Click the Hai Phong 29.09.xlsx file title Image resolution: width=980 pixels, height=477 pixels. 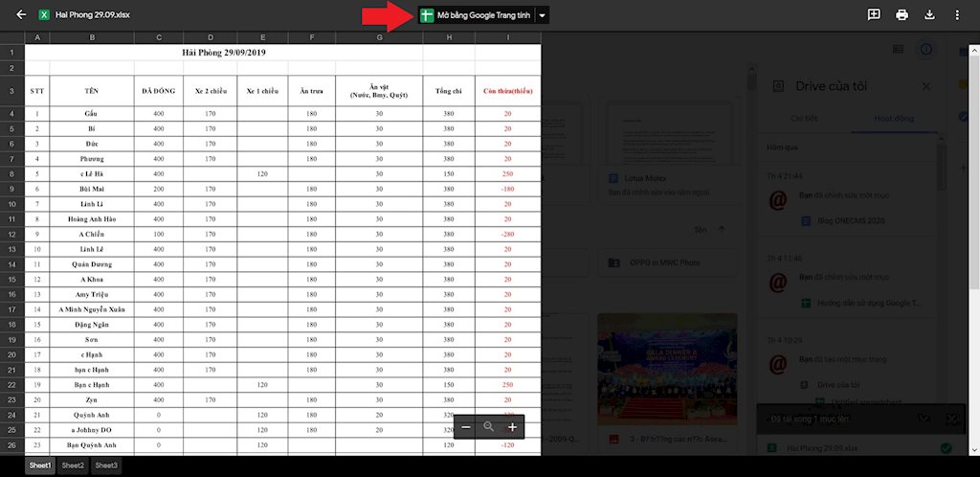(93, 15)
